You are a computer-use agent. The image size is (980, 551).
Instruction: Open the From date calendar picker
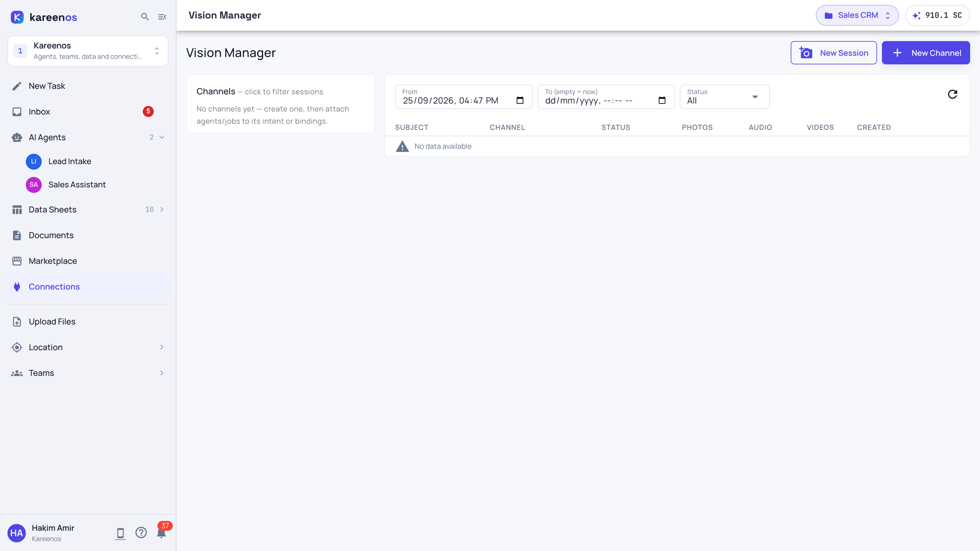pos(520,100)
